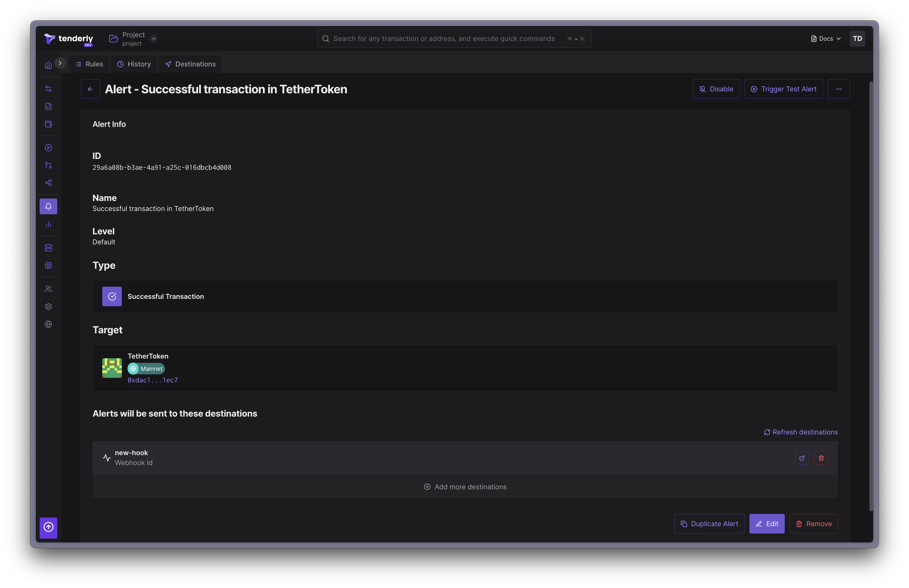
Task: Disable this alert
Action: (716, 89)
